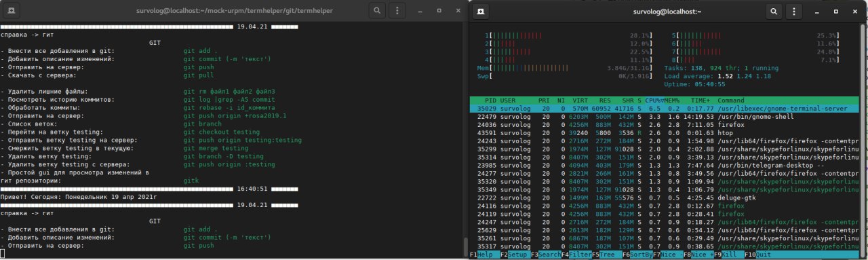The width and height of the screenshot is (868, 260).
Task: Click the search icon in the htop terminal
Action: [774, 11]
